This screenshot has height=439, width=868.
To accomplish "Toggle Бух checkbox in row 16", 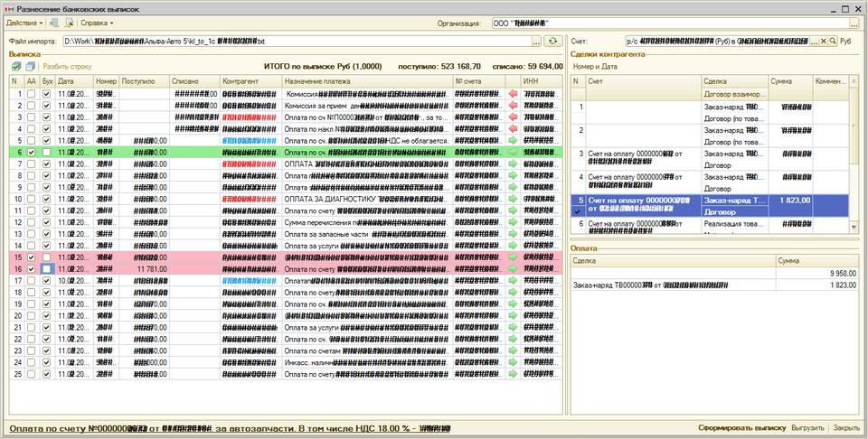I will point(46,268).
